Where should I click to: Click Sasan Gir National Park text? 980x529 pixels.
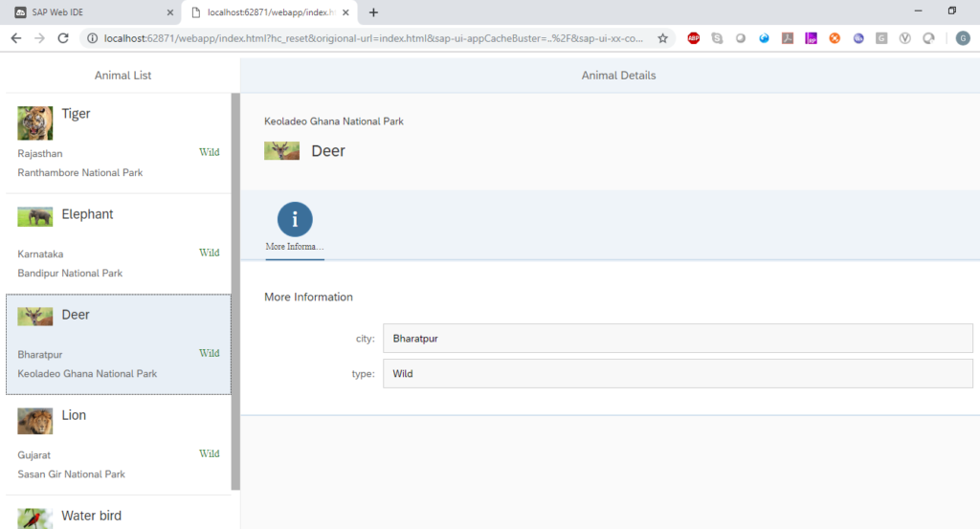pos(71,474)
